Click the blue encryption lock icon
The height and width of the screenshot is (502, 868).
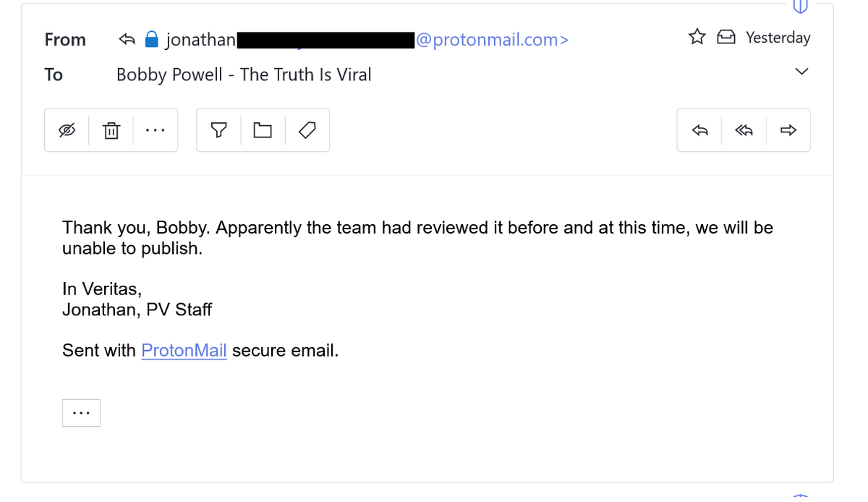click(x=151, y=39)
